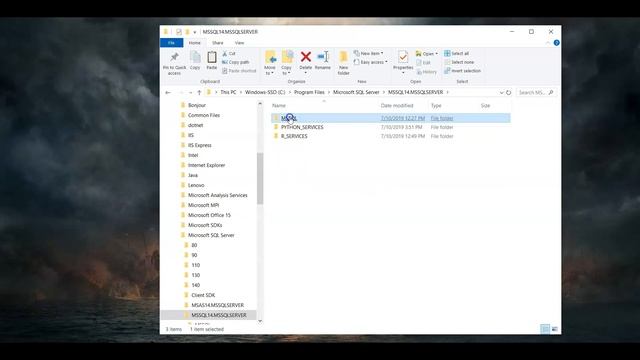Screen dimensions: 640x360
Task: Click the search box
Action: [x=536, y=93]
